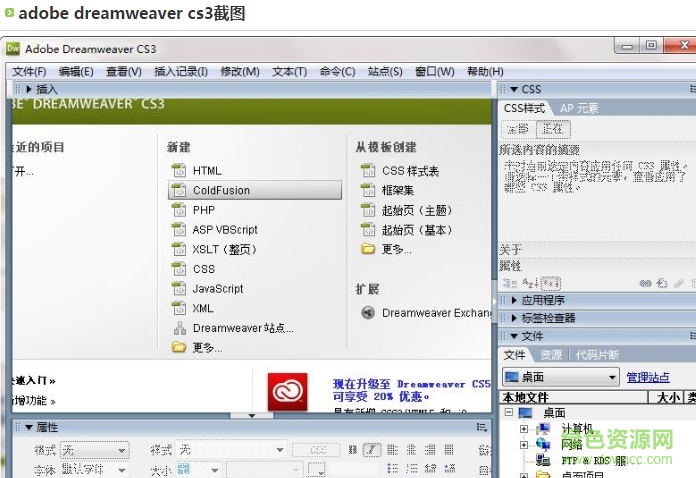This screenshot has width=696, height=478.
Task: Click the align left icon in 属性
Action: click(392, 450)
